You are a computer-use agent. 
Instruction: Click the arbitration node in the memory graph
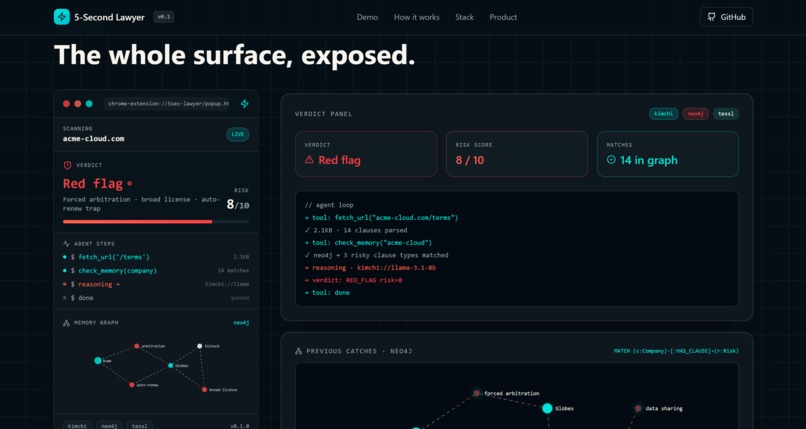click(x=136, y=346)
